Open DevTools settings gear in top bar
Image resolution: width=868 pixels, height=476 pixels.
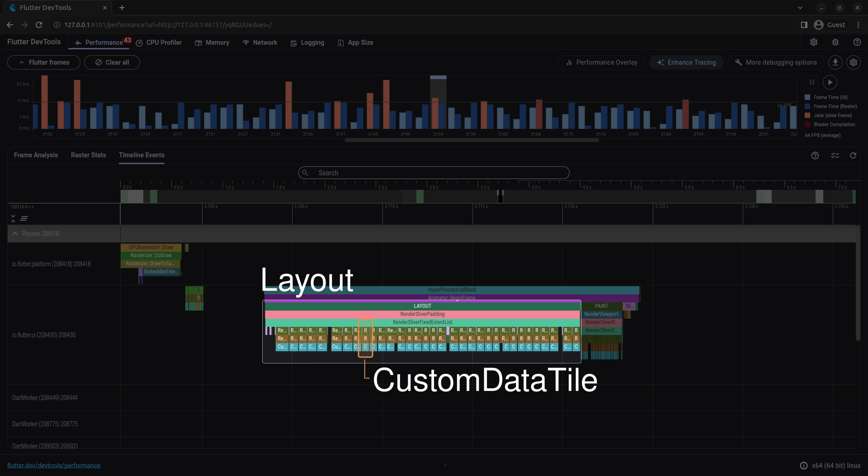[x=814, y=42]
